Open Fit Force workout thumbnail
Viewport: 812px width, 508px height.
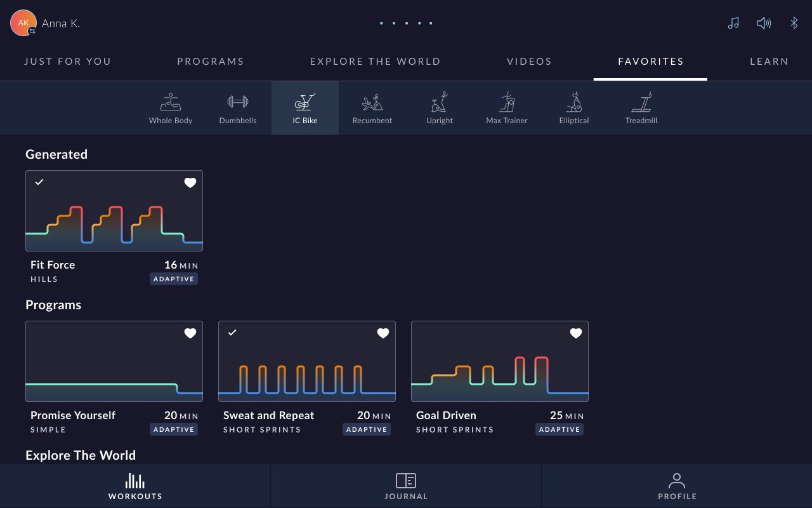(x=114, y=211)
